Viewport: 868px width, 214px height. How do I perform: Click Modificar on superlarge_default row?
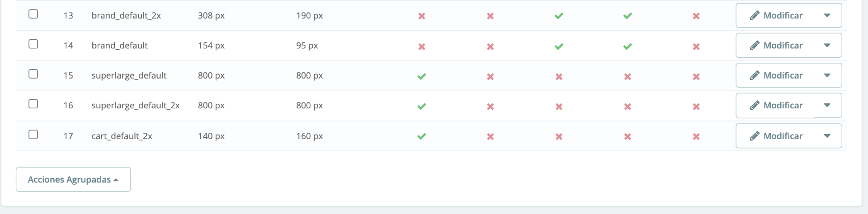pos(776,76)
